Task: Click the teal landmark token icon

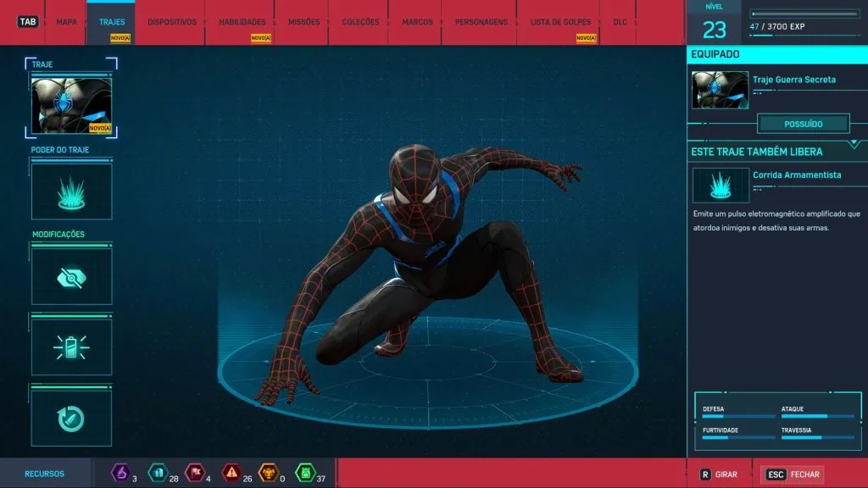Action: [158, 473]
